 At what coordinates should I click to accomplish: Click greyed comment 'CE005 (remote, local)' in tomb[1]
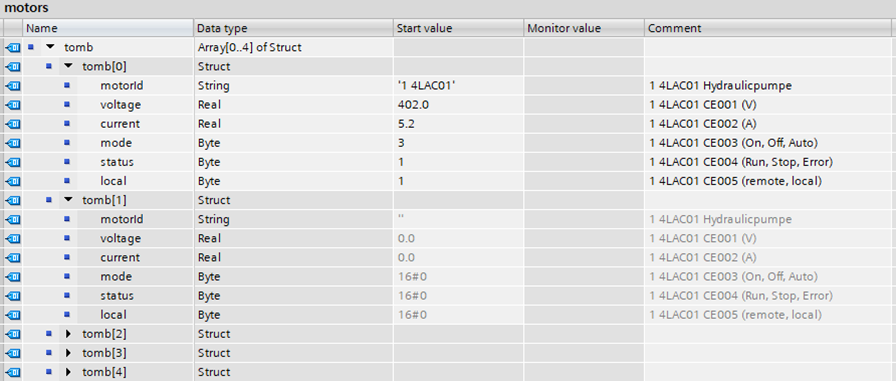coord(767,315)
